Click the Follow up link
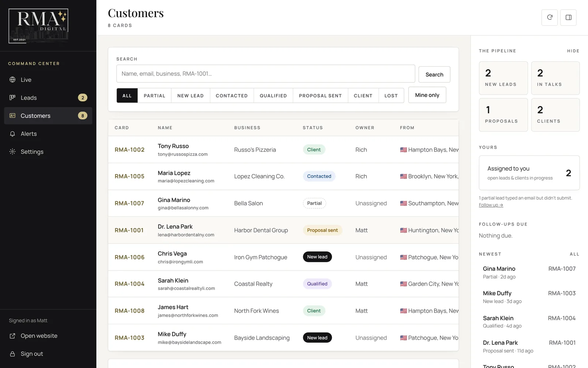588x368 pixels. pyautogui.click(x=491, y=205)
